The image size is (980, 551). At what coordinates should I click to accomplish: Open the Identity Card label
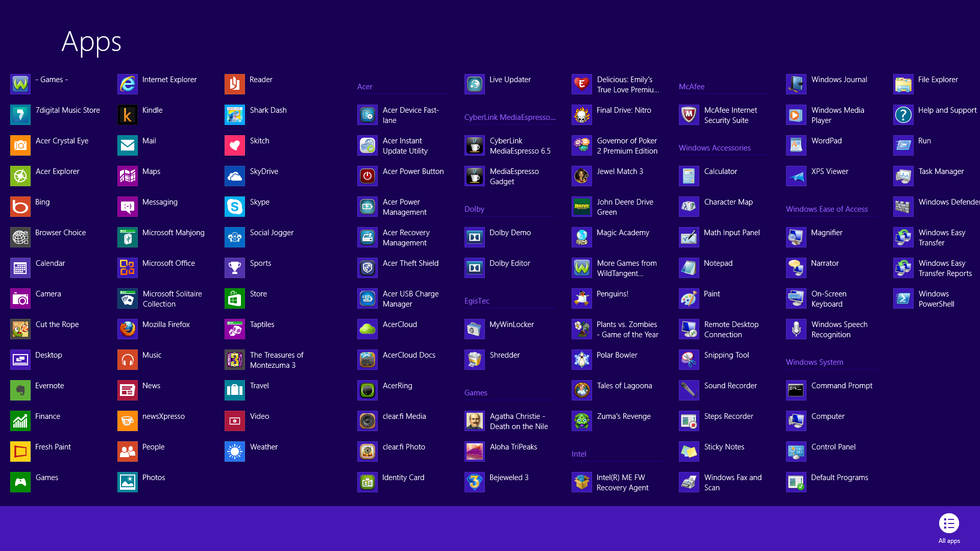pos(403,478)
